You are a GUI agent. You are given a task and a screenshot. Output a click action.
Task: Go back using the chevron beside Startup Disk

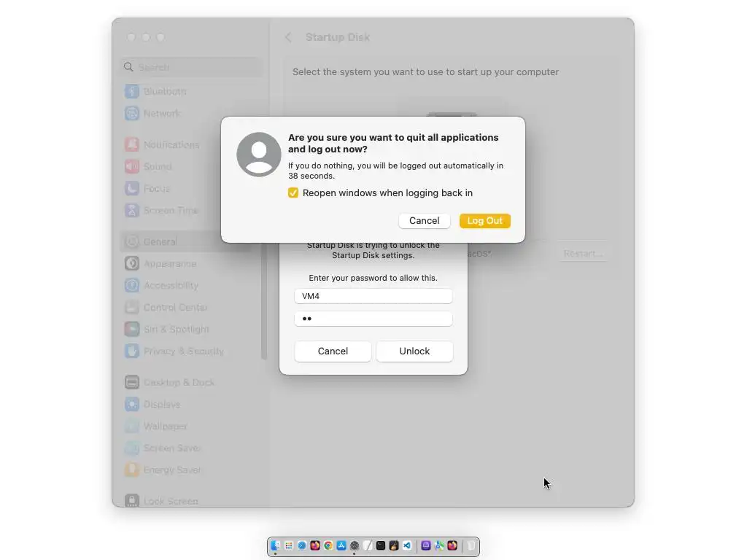(x=288, y=37)
